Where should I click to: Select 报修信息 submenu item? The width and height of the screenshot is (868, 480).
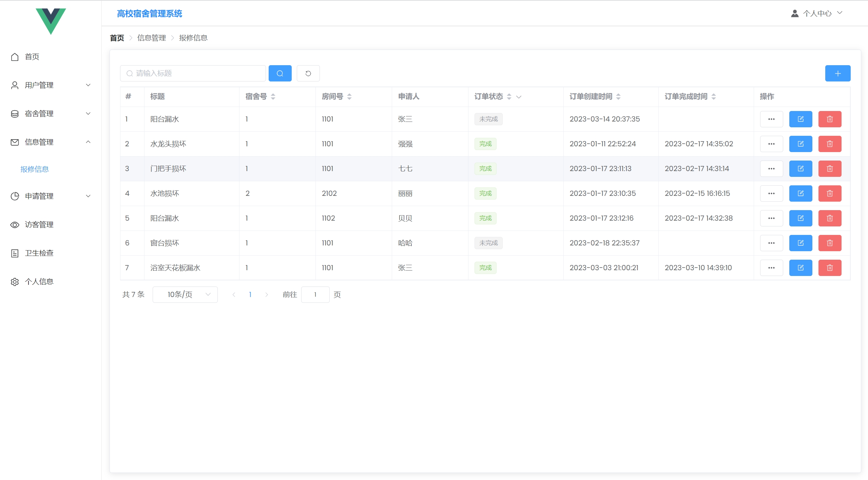35,169
